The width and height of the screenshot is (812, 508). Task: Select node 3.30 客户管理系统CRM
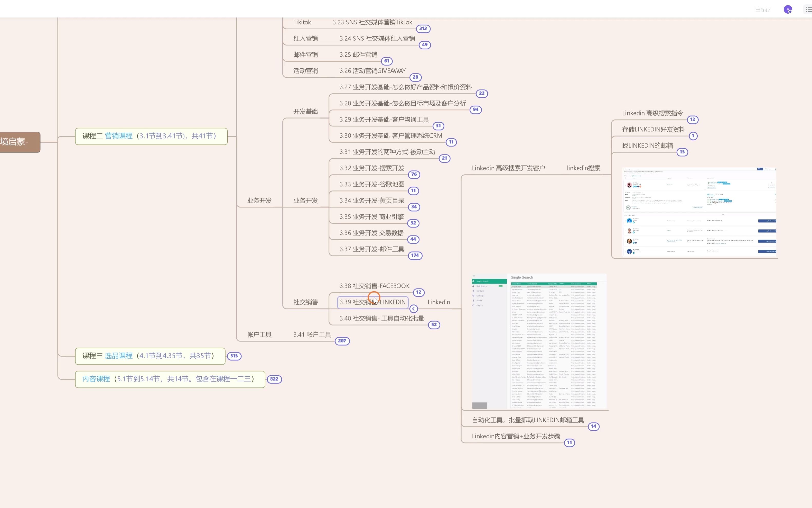point(391,136)
